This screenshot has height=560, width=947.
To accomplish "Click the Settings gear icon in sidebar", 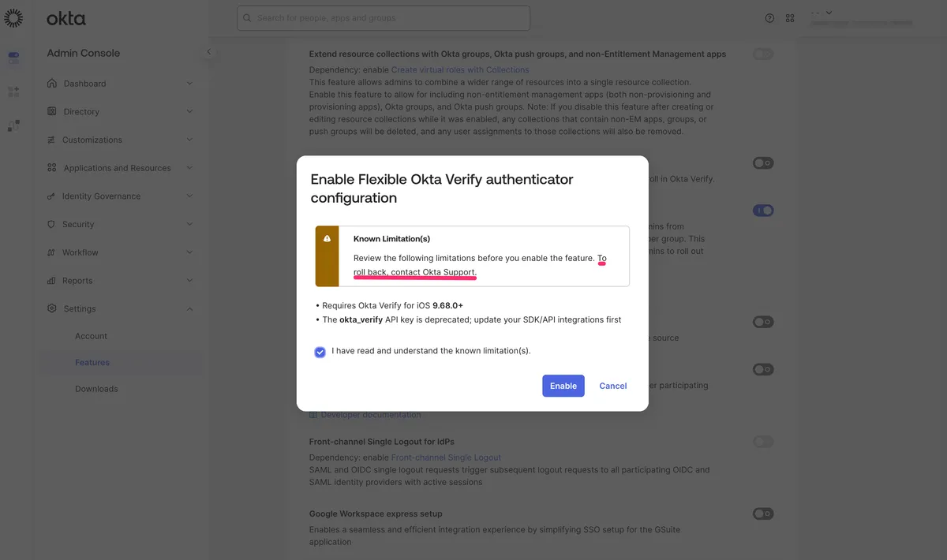I will (52, 308).
